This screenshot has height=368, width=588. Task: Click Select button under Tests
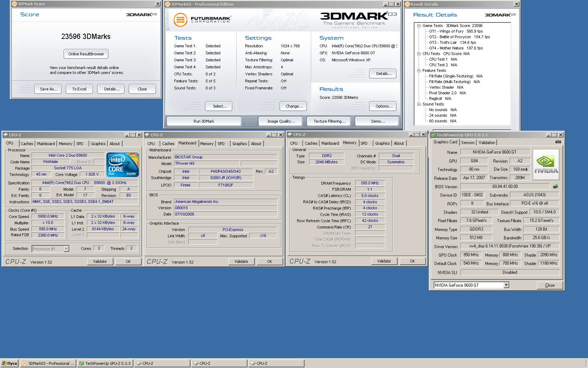(219, 106)
